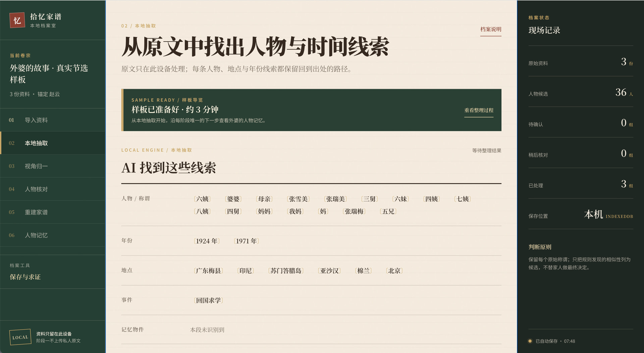Select the 五兄 person tag
The width and height of the screenshot is (644, 353).
(388, 211)
